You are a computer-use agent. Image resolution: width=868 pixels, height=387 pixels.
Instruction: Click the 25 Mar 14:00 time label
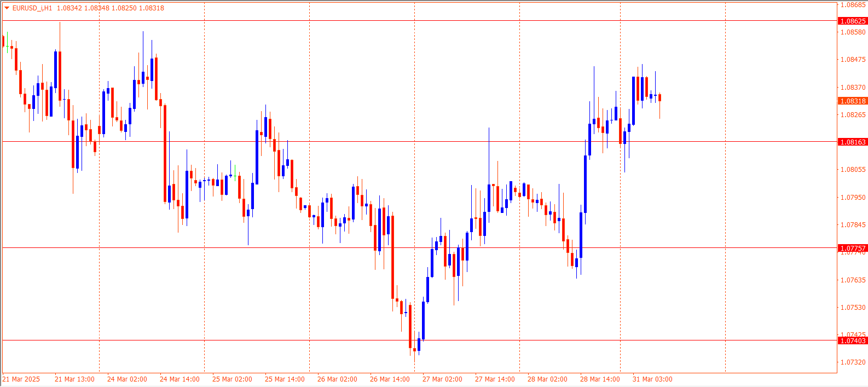(285, 379)
